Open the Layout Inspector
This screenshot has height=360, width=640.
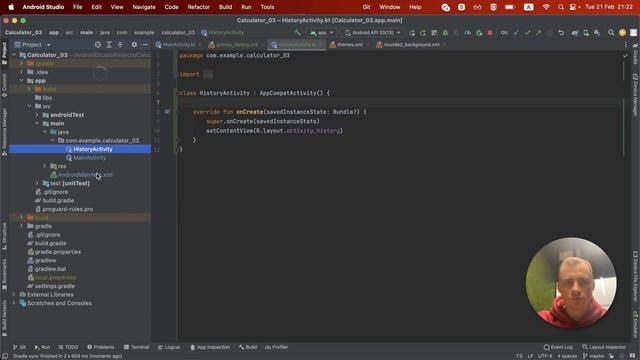[604, 347]
